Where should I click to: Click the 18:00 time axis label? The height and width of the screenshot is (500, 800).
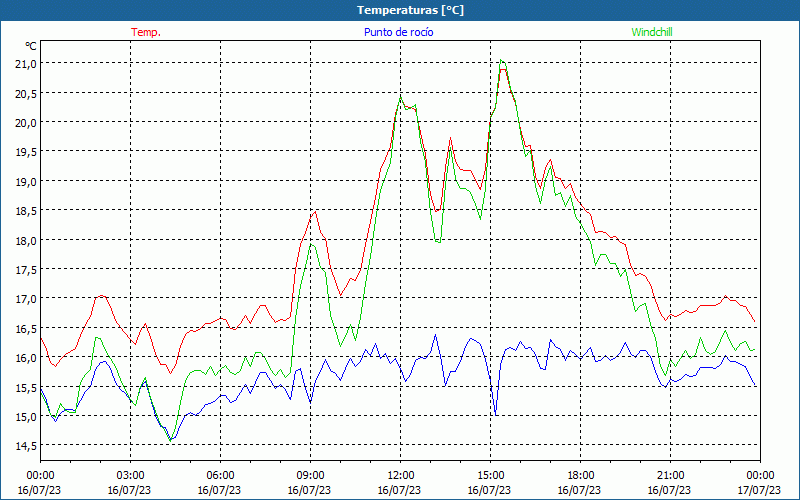coord(580,476)
